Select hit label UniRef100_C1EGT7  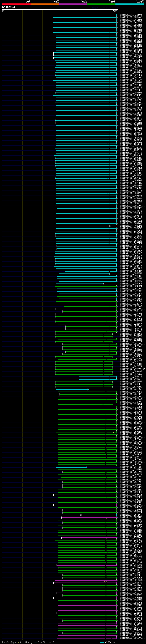coord(131,304)
